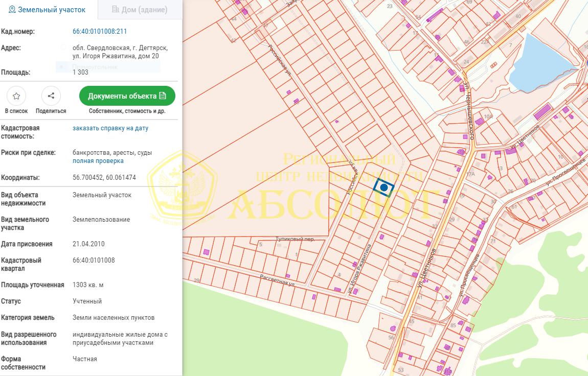The image size is (588, 376).
Task: Select cadastral quarter 66:40:0101008
Action: tap(94, 260)
